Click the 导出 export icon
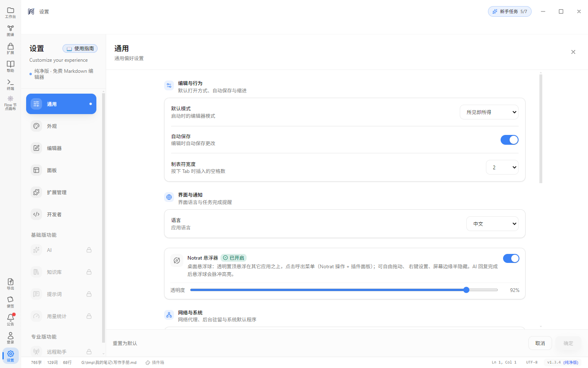Screen dimensions: 588x368 coord(11,284)
